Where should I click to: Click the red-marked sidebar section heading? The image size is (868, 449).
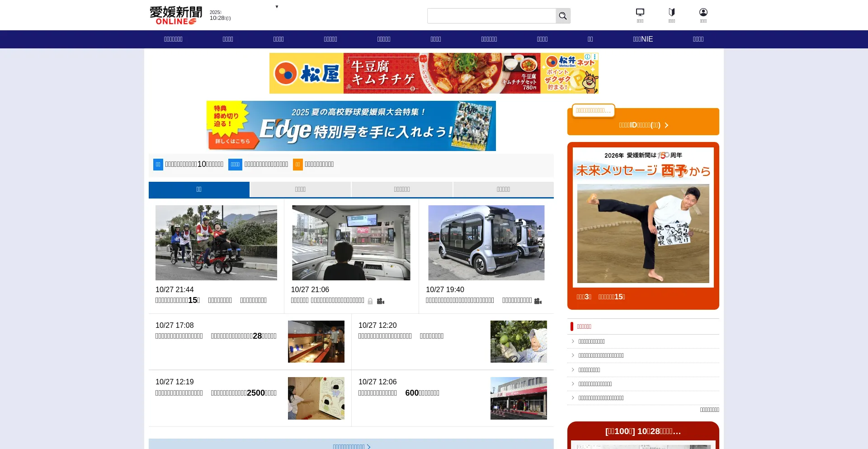point(584,326)
